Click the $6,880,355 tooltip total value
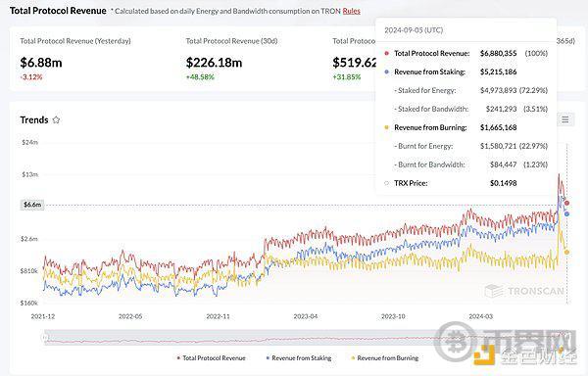The width and height of the screenshot is (588, 376). (x=499, y=54)
